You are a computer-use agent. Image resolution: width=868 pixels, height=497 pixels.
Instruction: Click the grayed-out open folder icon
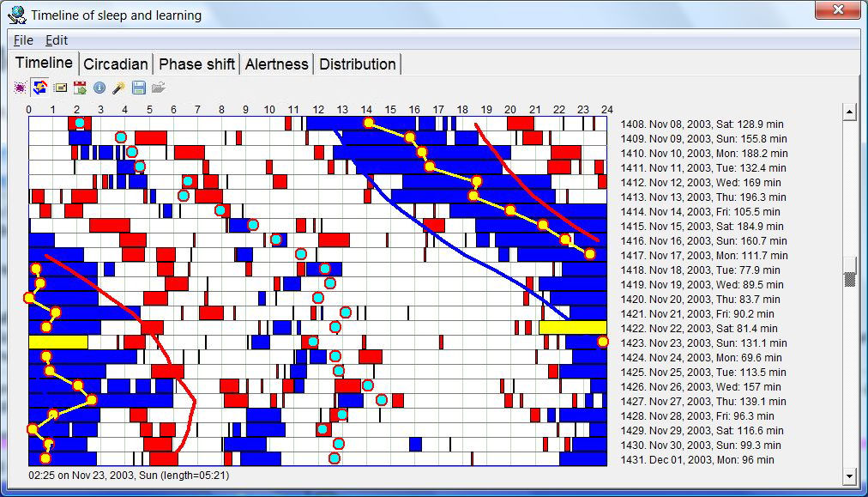[159, 88]
